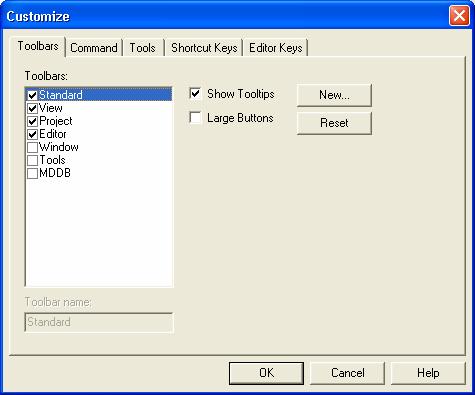Disable the Project toolbar checkbox
Screen dimensions: 475x395
[32, 121]
